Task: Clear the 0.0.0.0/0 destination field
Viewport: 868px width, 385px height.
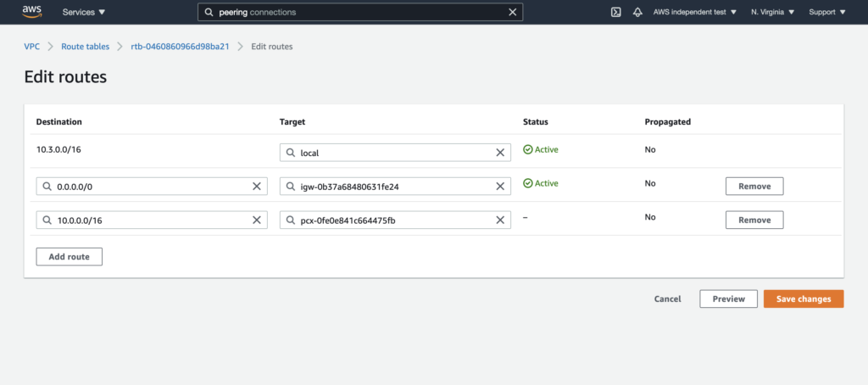Action: click(x=257, y=187)
